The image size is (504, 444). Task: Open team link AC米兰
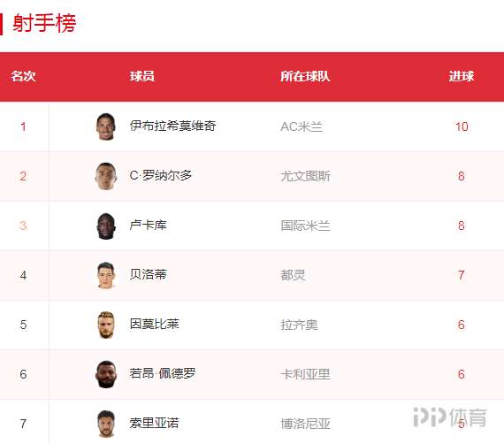[302, 126]
